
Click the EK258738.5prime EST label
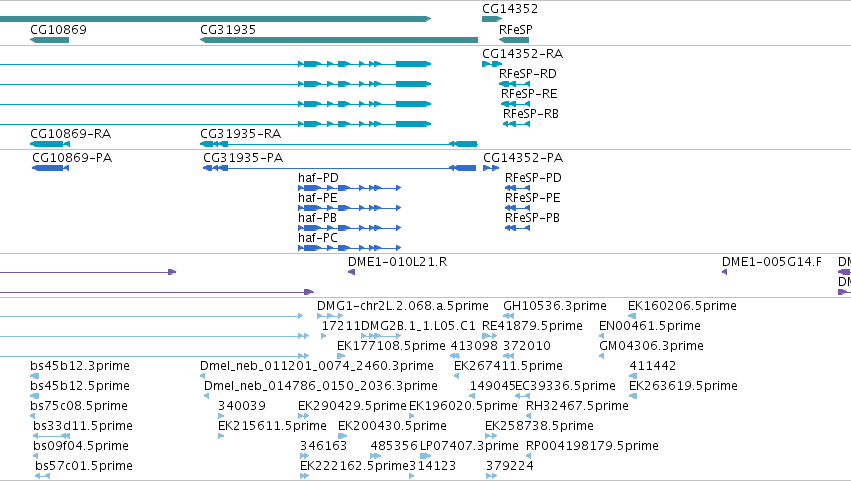539,426
